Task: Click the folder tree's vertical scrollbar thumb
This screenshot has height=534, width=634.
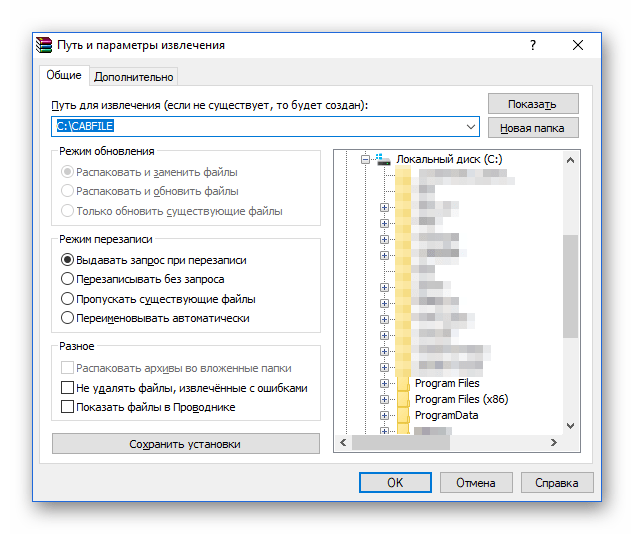Action: [571, 285]
